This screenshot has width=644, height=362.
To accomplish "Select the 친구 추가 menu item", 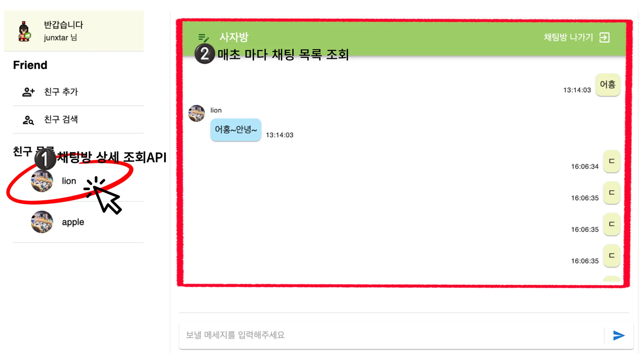I will [x=78, y=92].
